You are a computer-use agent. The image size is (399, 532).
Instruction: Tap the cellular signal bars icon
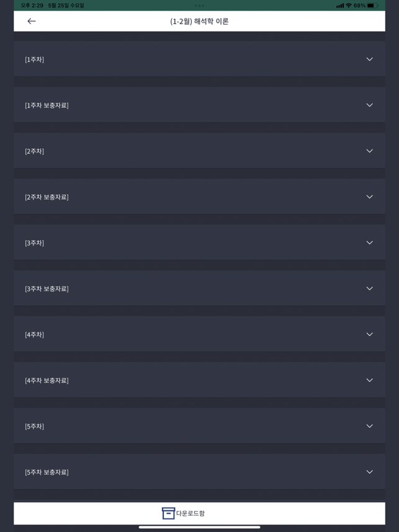[339, 6]
